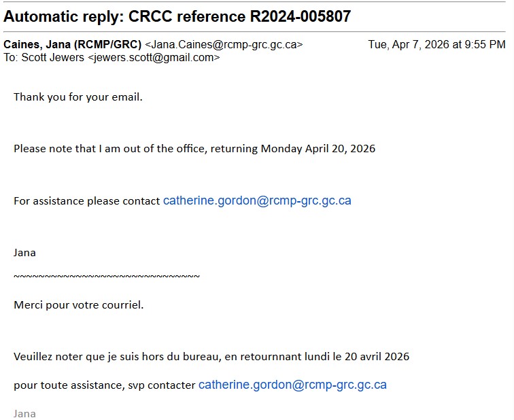Click the black 'Jana' signature above tildes

pos(24,253)
